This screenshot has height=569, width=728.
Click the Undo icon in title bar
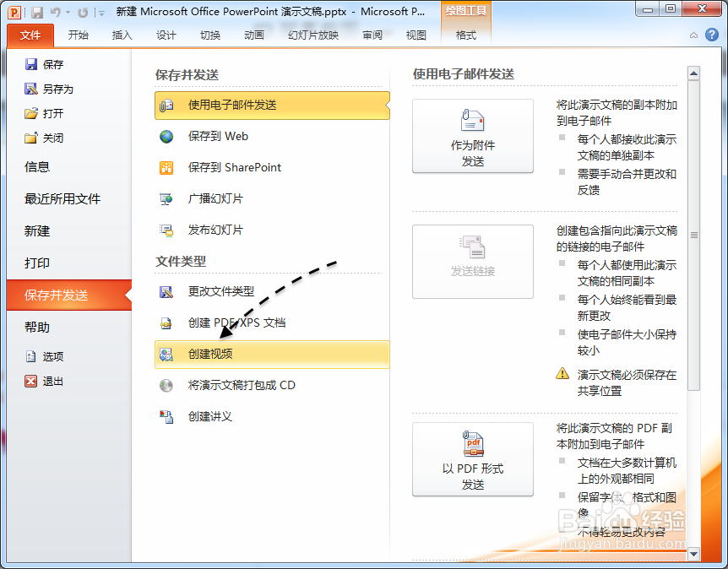(55, 12)
